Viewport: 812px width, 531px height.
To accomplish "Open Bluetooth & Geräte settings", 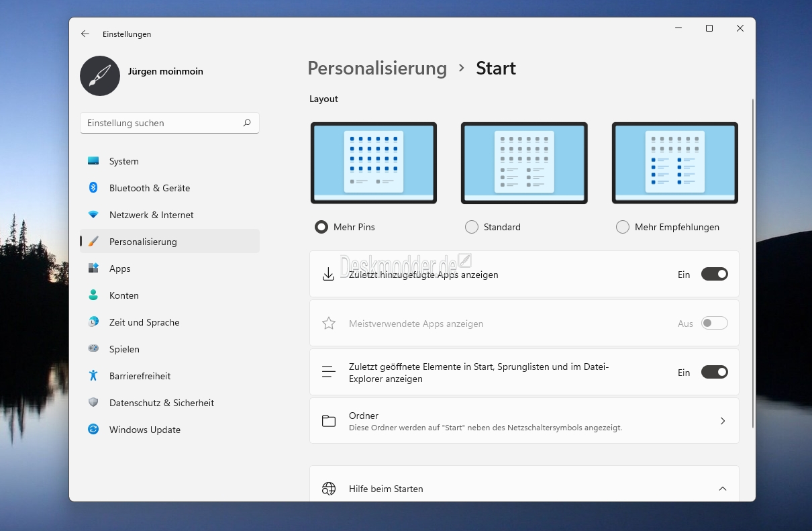I will 170,188.
